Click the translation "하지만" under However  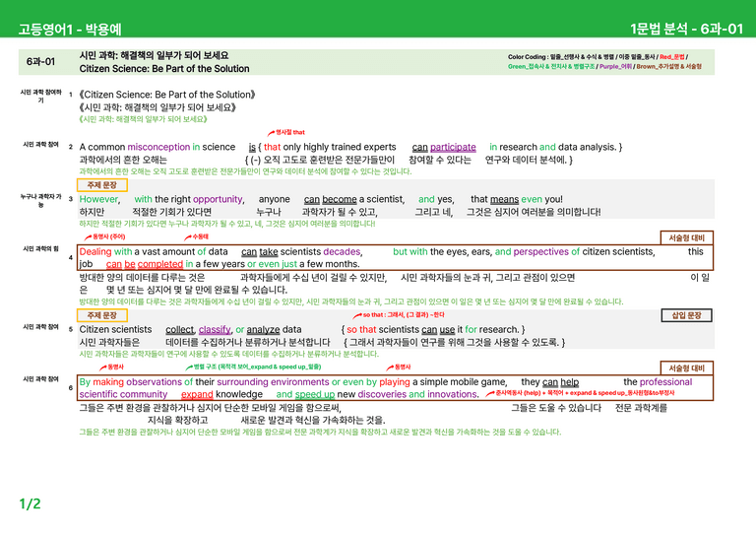(x=92, y=212)
